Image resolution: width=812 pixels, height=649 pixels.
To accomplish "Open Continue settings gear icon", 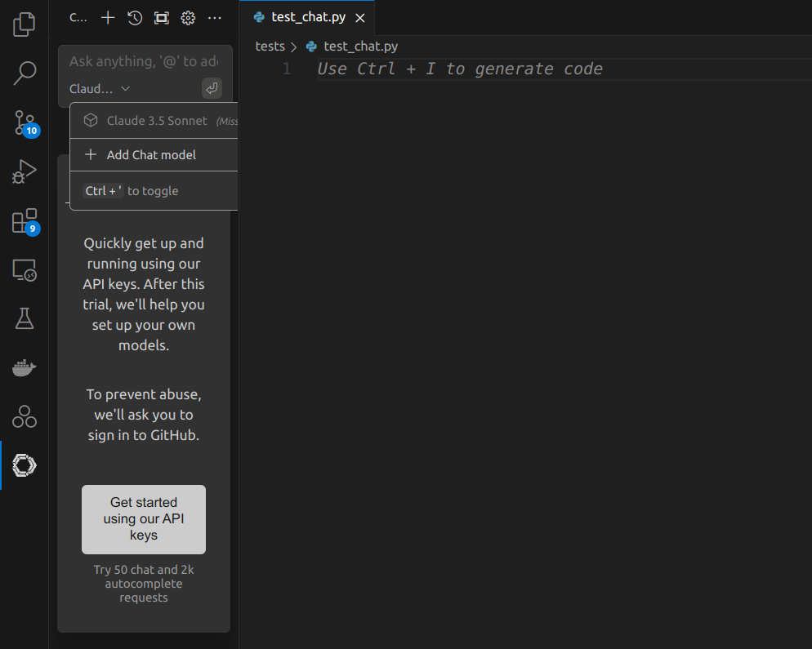I will tap(188, 18).
